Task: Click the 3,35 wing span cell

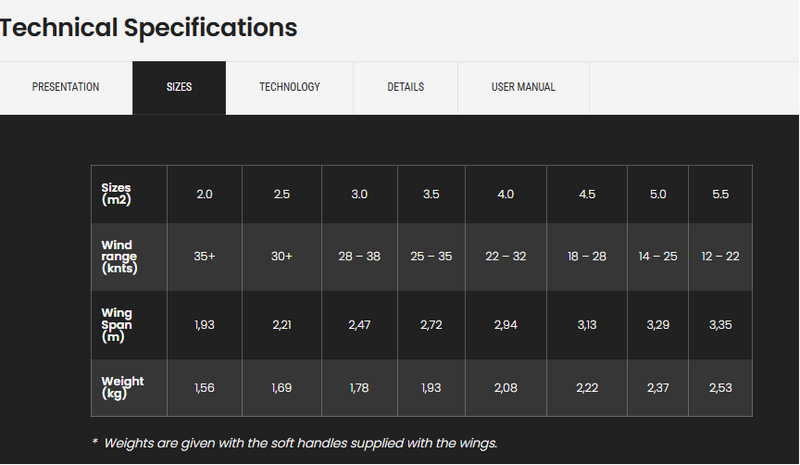Action: tap(720, 325)
